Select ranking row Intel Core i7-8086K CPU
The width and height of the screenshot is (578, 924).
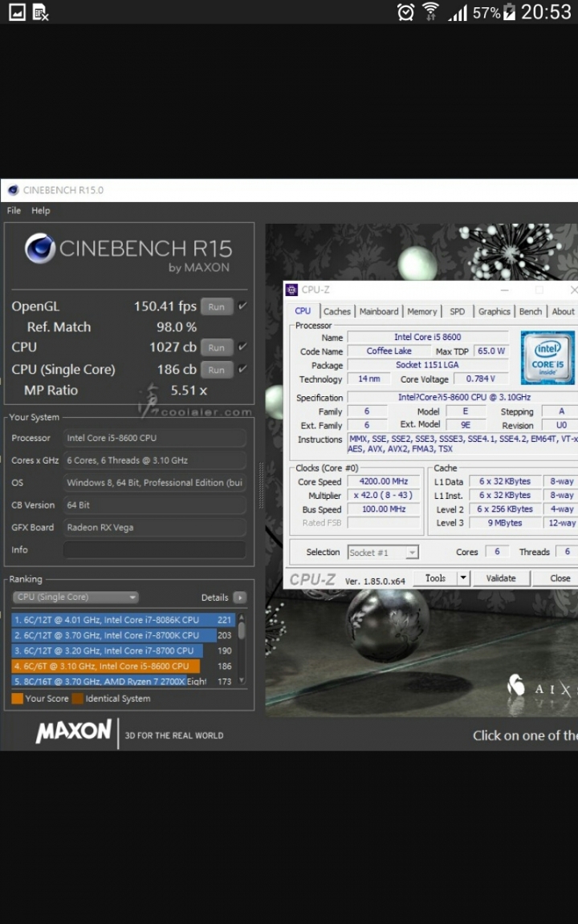point(124,620)
